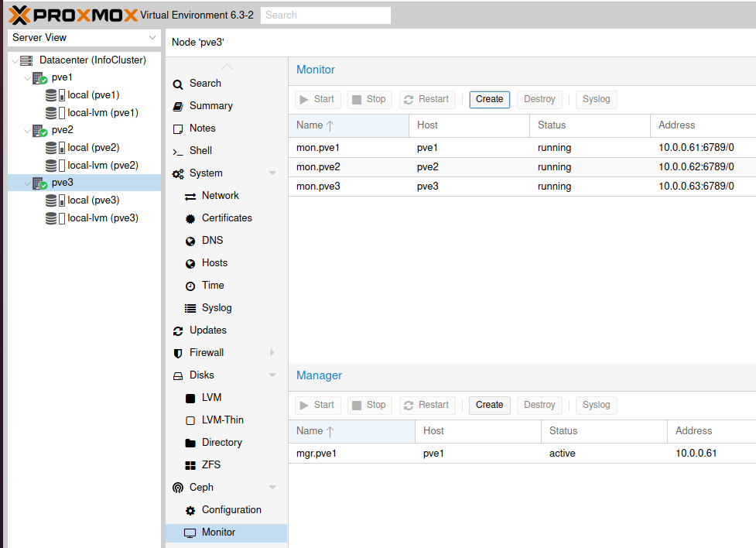Click the Time clock icon
The image size is (756, 548).
click(x=190, y=286)
